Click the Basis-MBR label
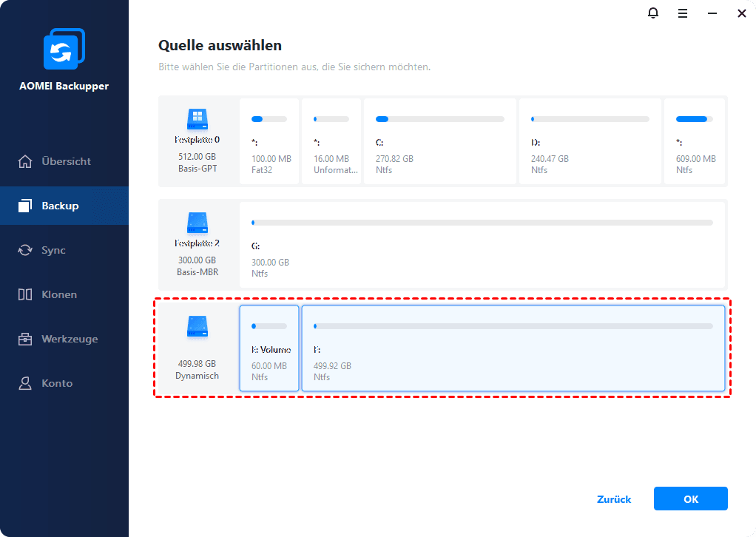The width and height of the screenshot is (756, 537). (198, 272)
